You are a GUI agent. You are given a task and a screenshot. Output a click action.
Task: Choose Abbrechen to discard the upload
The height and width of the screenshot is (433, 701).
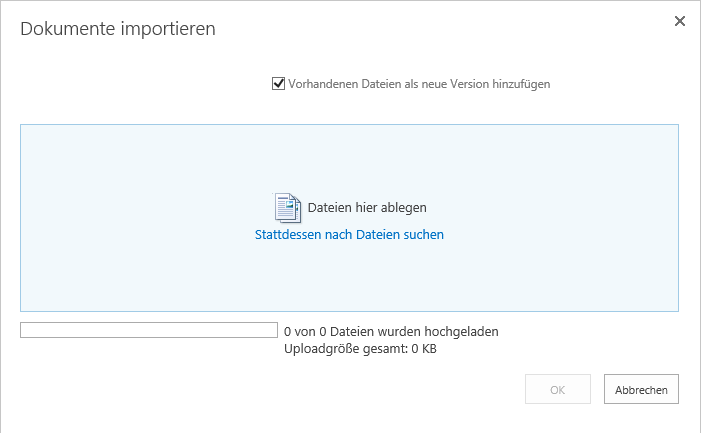(641, 389)
